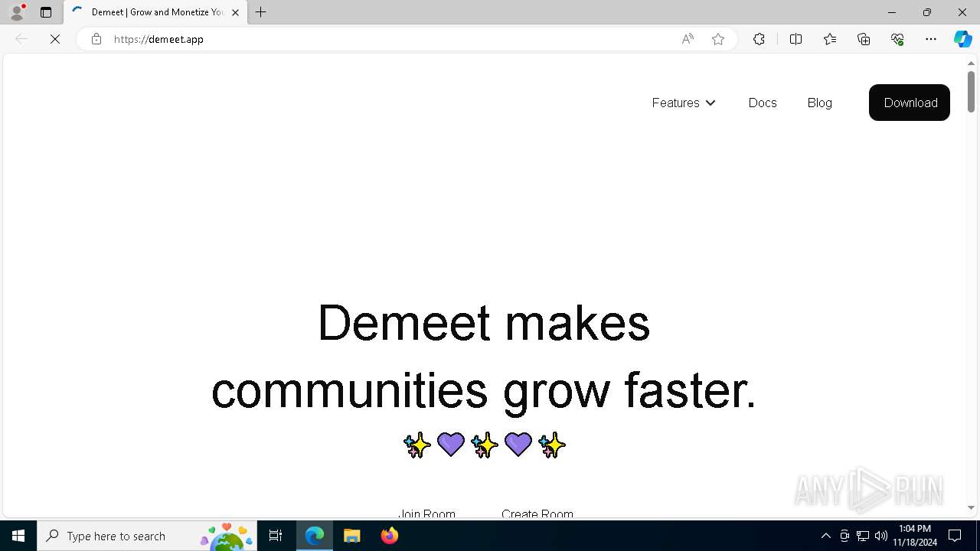This screenshot has height=551, width=980.
Task: View site information lock icon
Action: click(x=96, y=39)
